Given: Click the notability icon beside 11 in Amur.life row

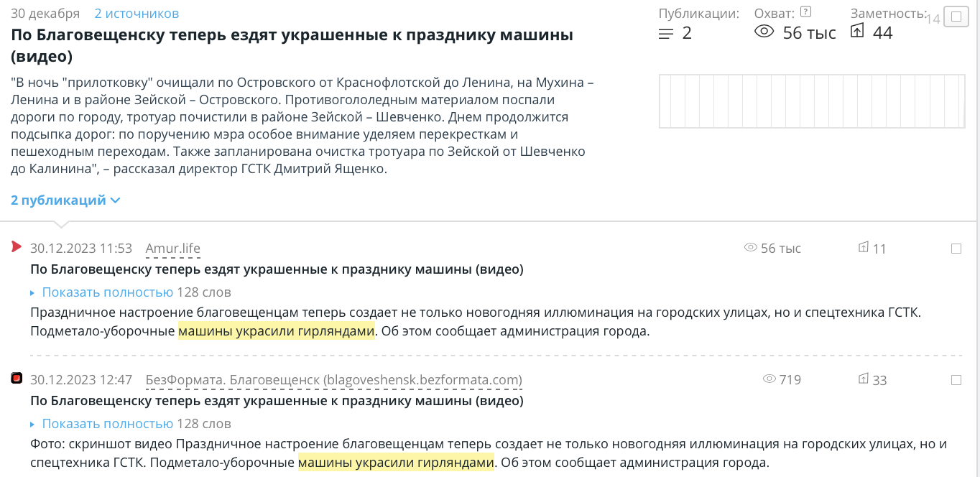Looking at the screenshot, I should pyautogui.click(x=864, y=248).
